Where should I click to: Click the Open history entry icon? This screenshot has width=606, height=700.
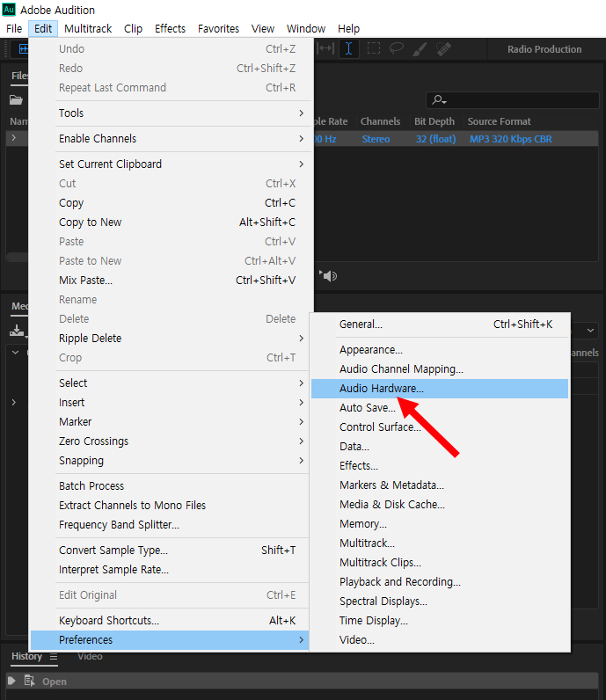[30, 681]
